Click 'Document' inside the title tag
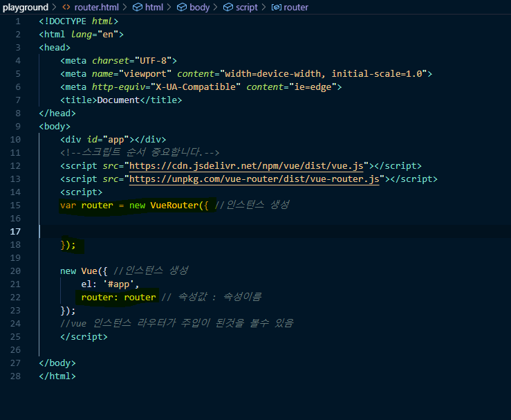The width and height of the screenshot is (511, 420). click(x=118, y=100)
